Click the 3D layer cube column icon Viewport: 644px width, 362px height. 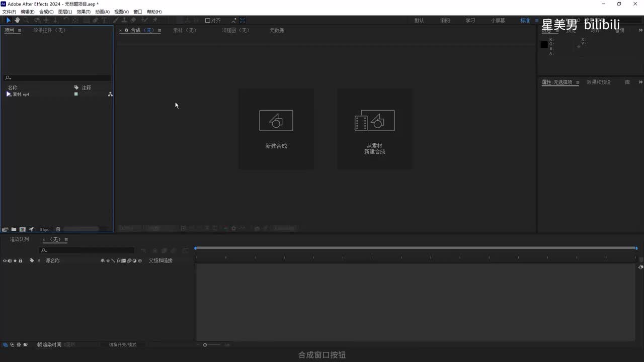[x=140, y=260]
